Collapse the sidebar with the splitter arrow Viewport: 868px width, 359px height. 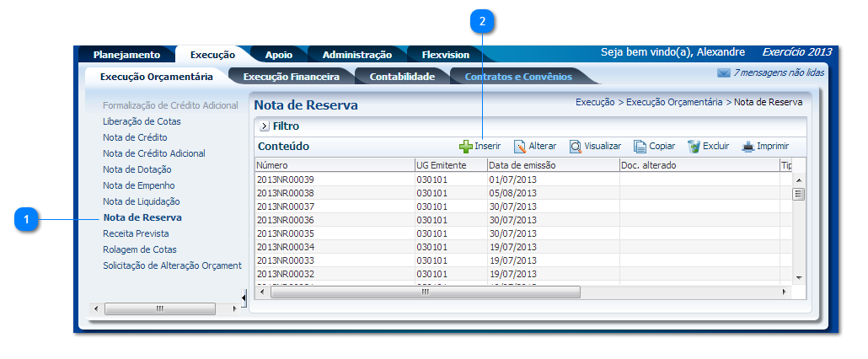point(244,297)
